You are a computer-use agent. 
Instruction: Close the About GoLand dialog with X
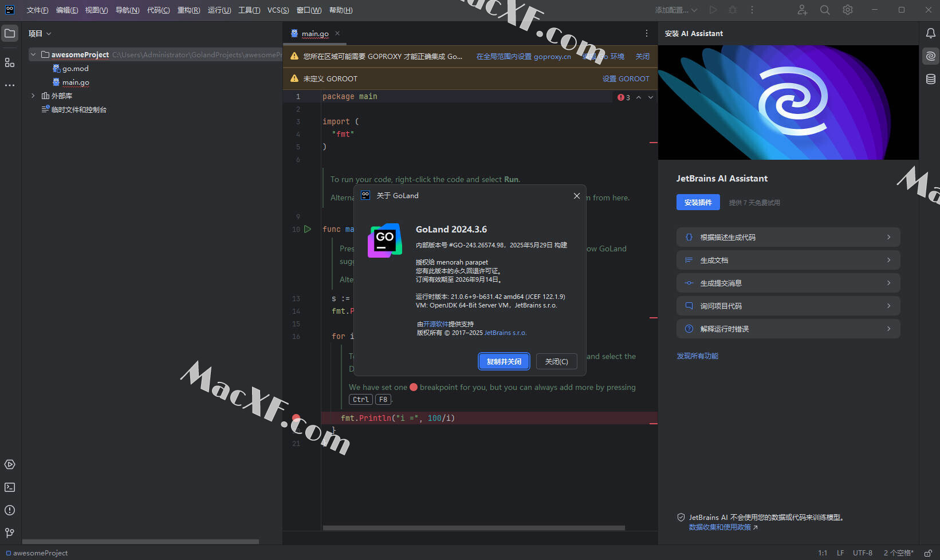point(577,196)
